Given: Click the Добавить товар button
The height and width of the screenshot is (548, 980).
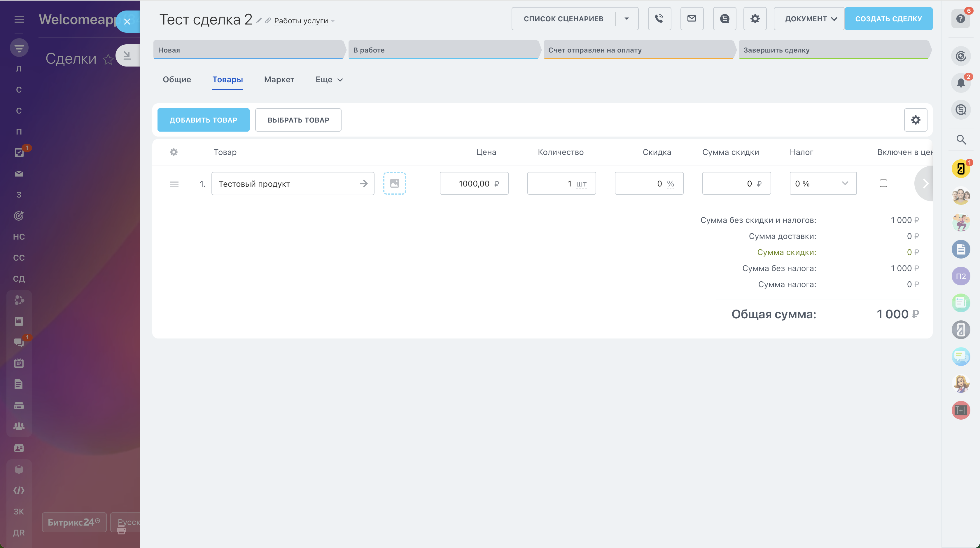Looking at the screenshot, I should (x=203, y=120).
